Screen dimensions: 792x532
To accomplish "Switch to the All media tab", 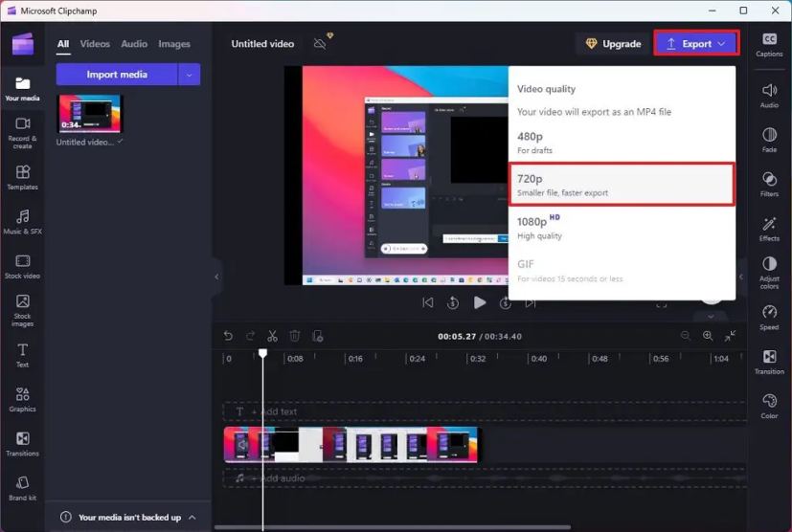I will 63,44.
